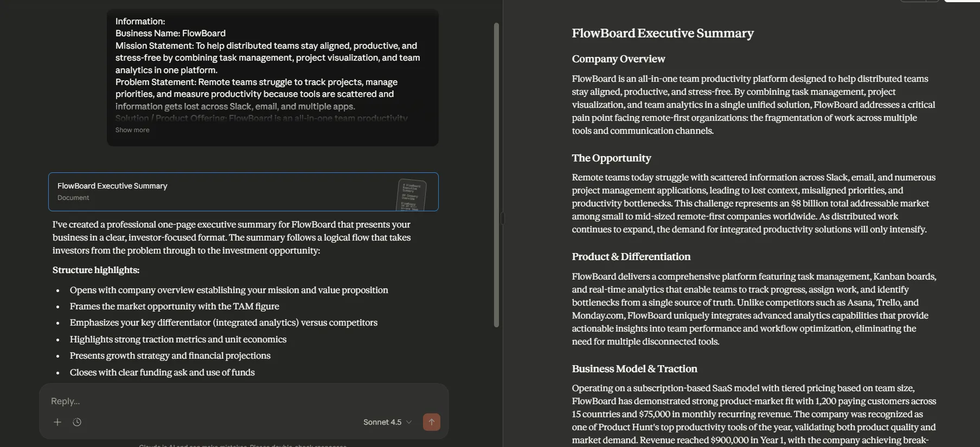Open the extended thinking clock icon
980x447 pixels.
(x=77, y=422)
